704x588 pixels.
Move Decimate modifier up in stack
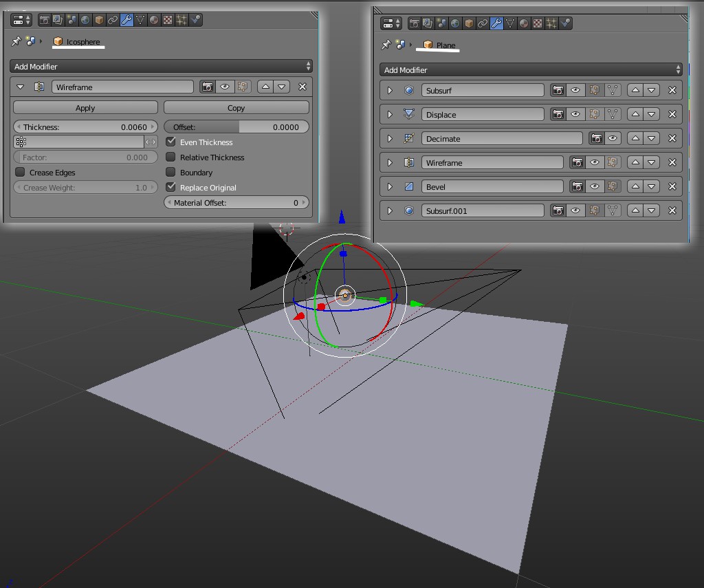point(635,138)
